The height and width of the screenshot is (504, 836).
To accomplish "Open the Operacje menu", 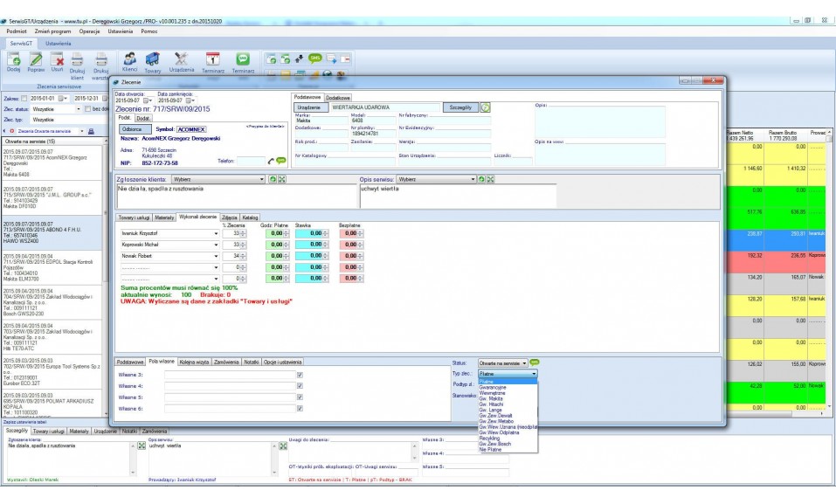I will tap(90, 31).
